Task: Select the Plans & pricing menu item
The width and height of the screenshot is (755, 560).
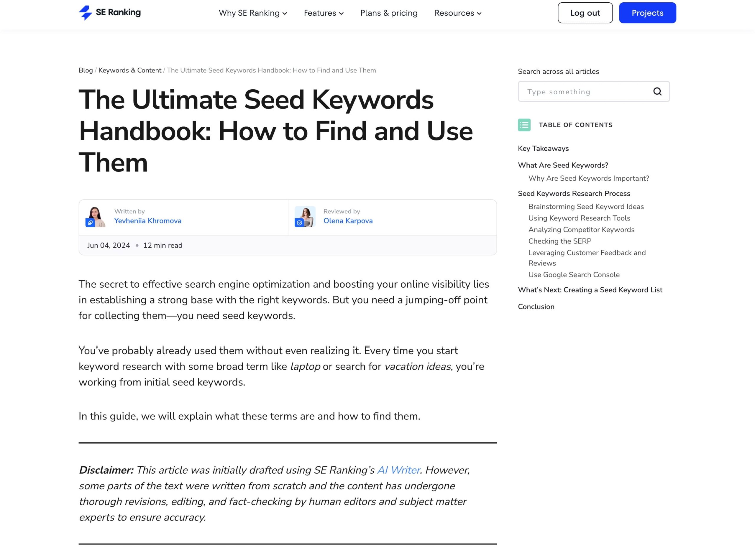Action: (x=388, y=12)
